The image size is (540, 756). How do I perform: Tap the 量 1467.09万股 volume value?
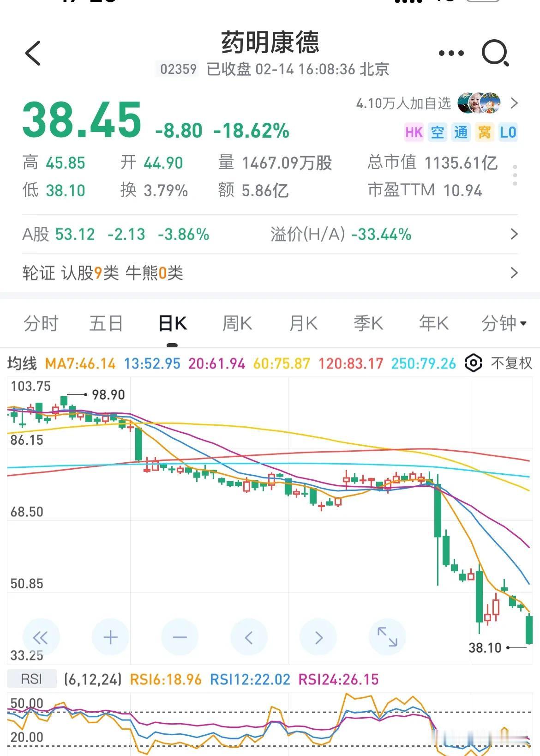click(275, 163)
